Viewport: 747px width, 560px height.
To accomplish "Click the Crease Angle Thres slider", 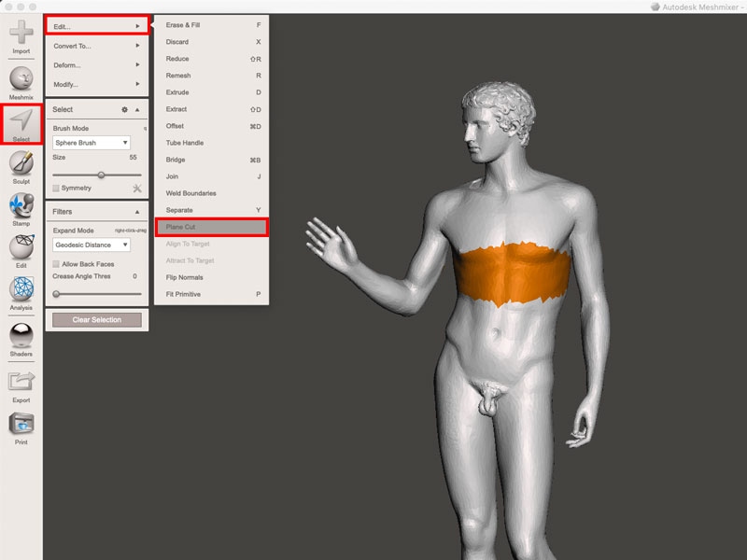I will (96, 293).
